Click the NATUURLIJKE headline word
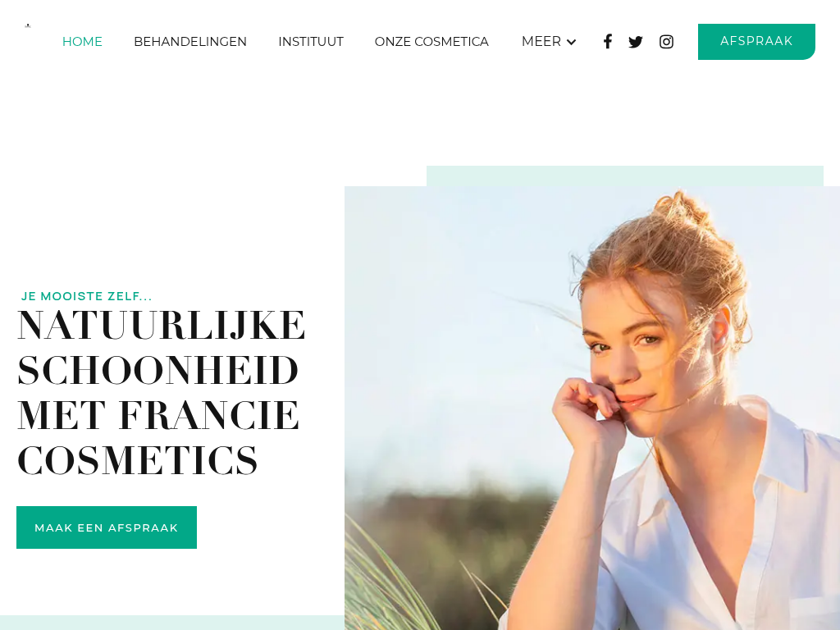840x630 pixels. (162, 325)
